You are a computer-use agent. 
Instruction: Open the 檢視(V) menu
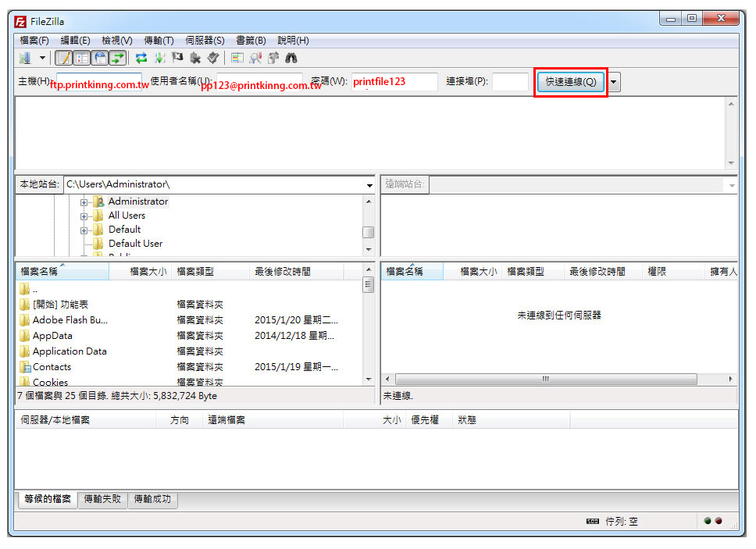point(116,41)
